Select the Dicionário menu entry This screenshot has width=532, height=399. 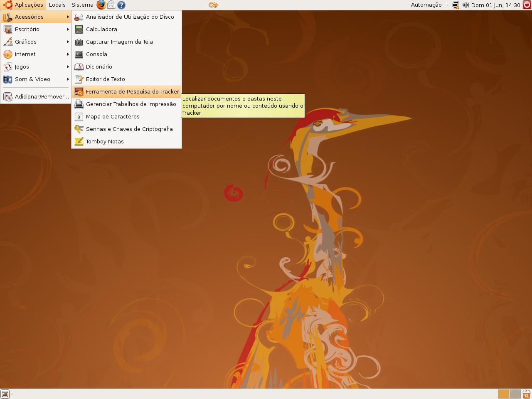(126, 67)
